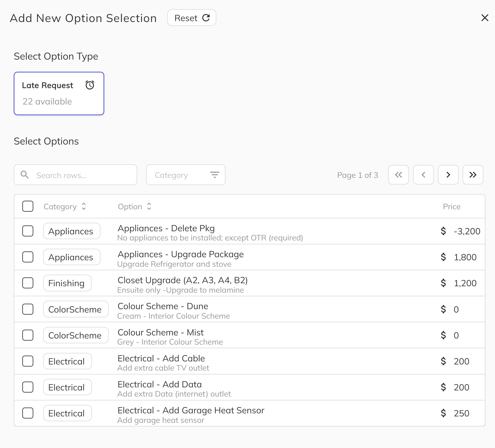Go to the next page

point(448,175)
